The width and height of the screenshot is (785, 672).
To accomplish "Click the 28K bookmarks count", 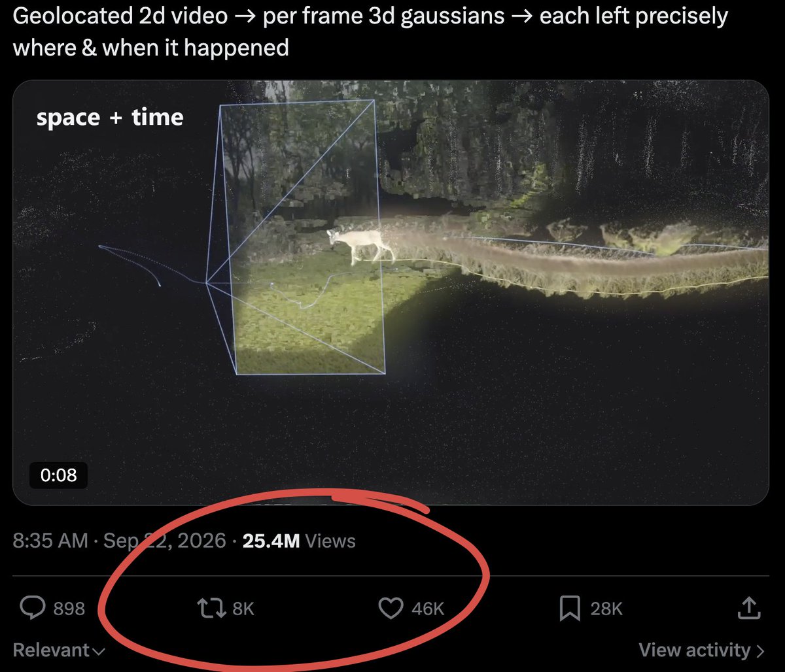I will (x=606, y=609).
